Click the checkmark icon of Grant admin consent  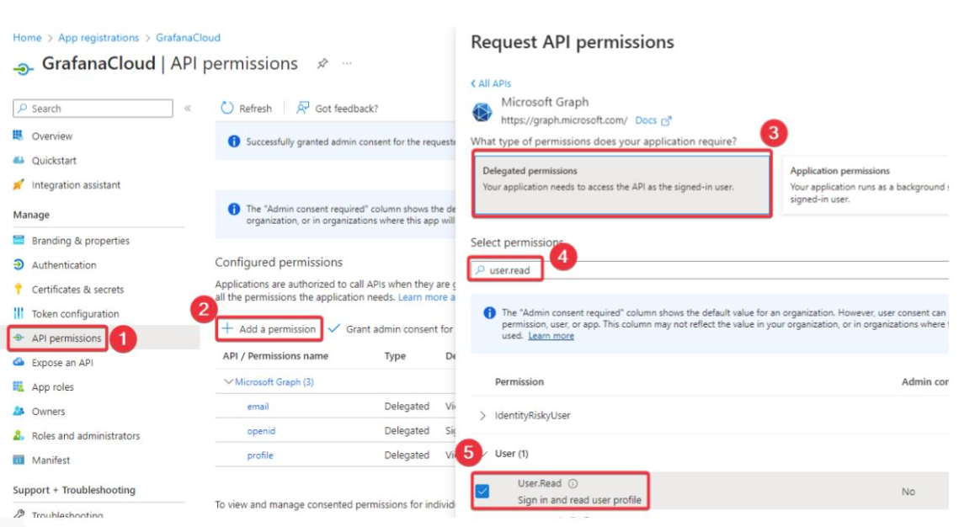click(x=334, y=328)
